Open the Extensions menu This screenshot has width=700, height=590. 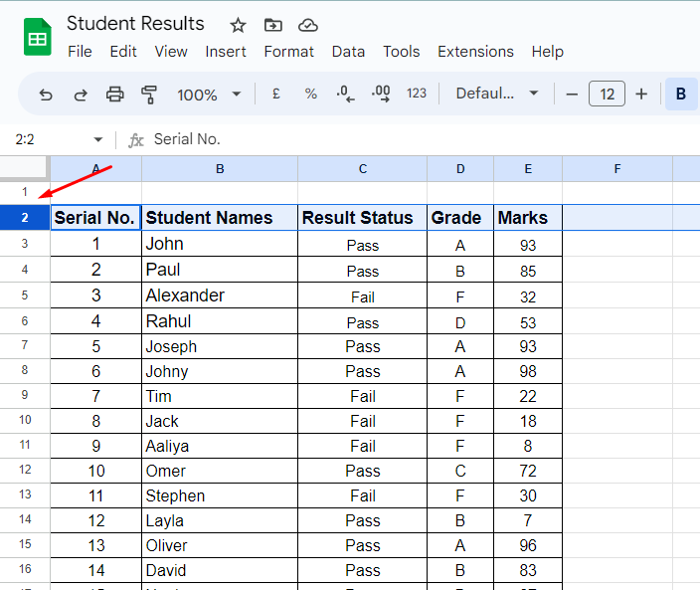(x=475, y=52)
